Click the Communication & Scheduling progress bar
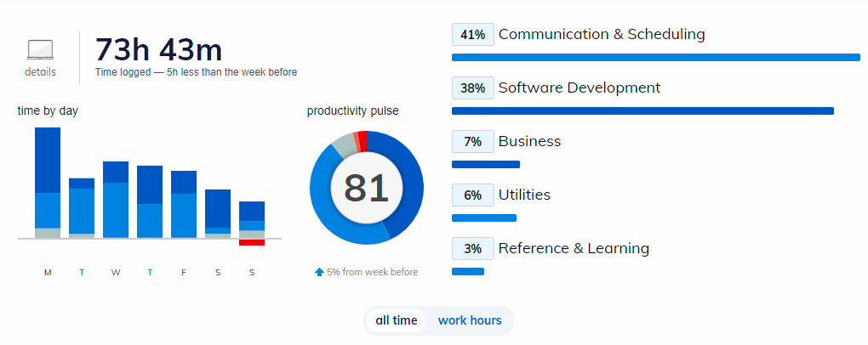Viewport: 868px width, 345px height. click(x=655, y=58)
